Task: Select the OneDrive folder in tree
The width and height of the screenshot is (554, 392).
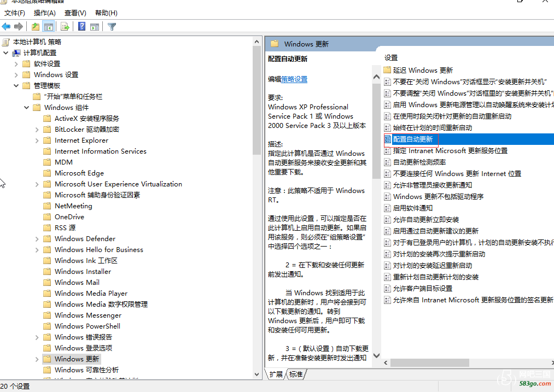Action: point(69,217)
